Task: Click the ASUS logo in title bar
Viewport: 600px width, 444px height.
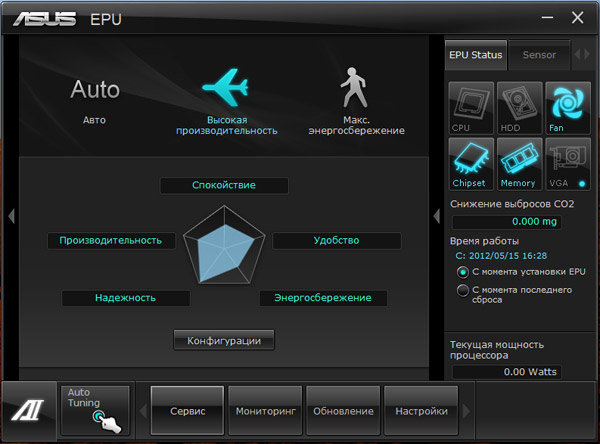Action: pos(44,19)
